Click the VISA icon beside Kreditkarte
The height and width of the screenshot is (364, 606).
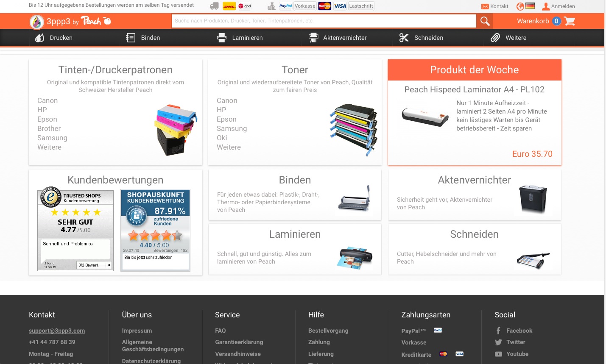[x=459, y=354]
